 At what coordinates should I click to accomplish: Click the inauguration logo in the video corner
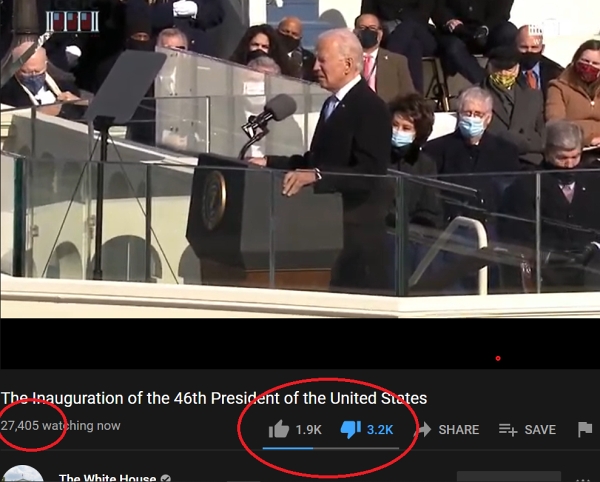72,21
